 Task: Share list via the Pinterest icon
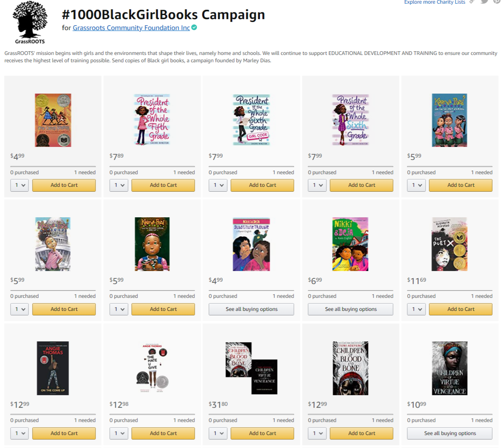coord(497,1)
